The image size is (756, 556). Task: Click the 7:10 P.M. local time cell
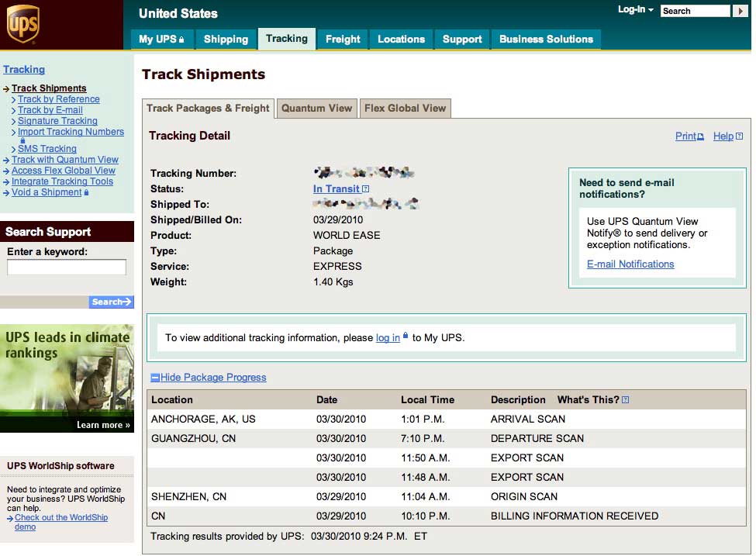(x=423, y=438)
